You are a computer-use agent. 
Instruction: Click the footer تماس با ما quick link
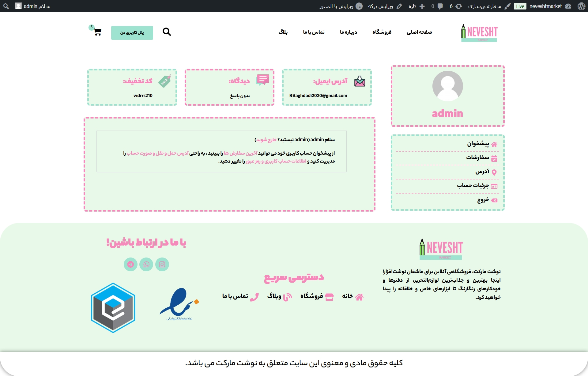point(235,296)
